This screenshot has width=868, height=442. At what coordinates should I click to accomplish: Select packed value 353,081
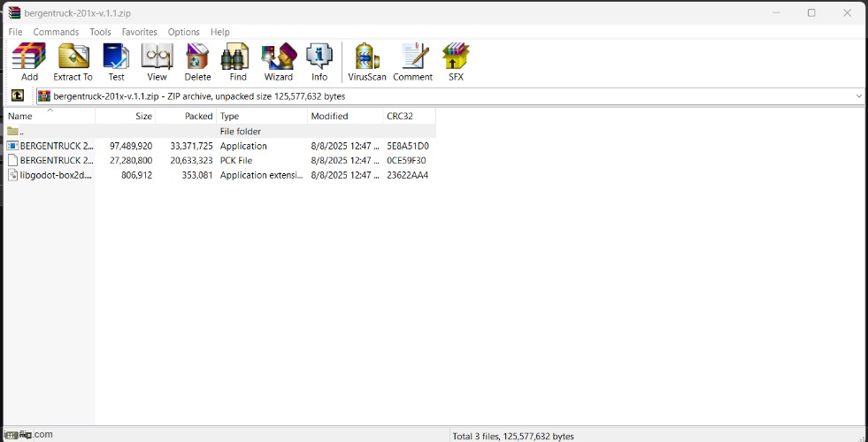197,175
